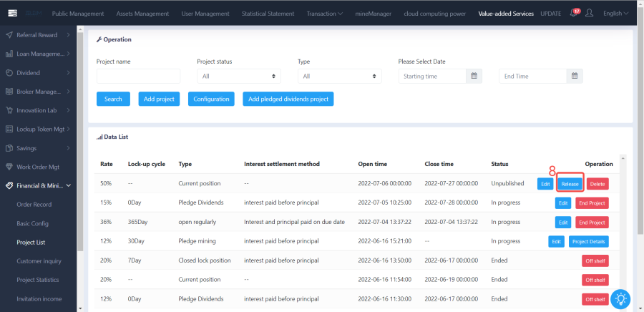Click Edit on the 15% Pledge Dividends row
This screenshot has height=312, width=644.
click(x=563, y=203)
